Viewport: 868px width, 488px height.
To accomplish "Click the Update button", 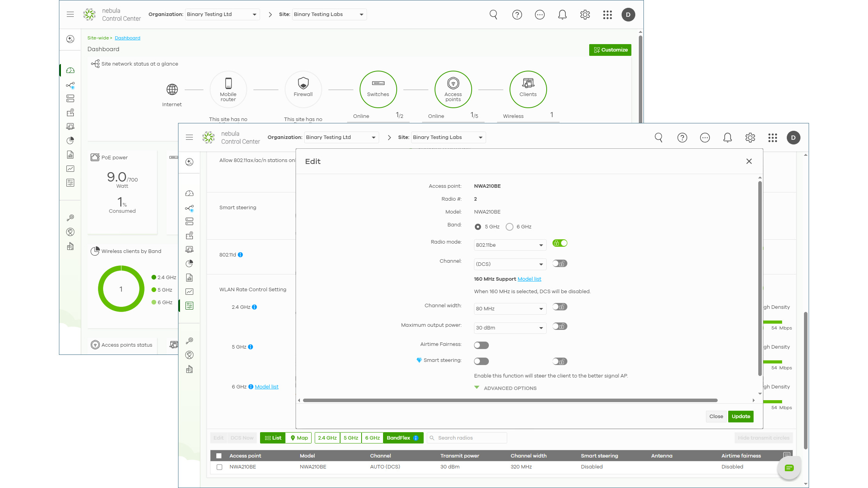I will (x=741, y=416).
